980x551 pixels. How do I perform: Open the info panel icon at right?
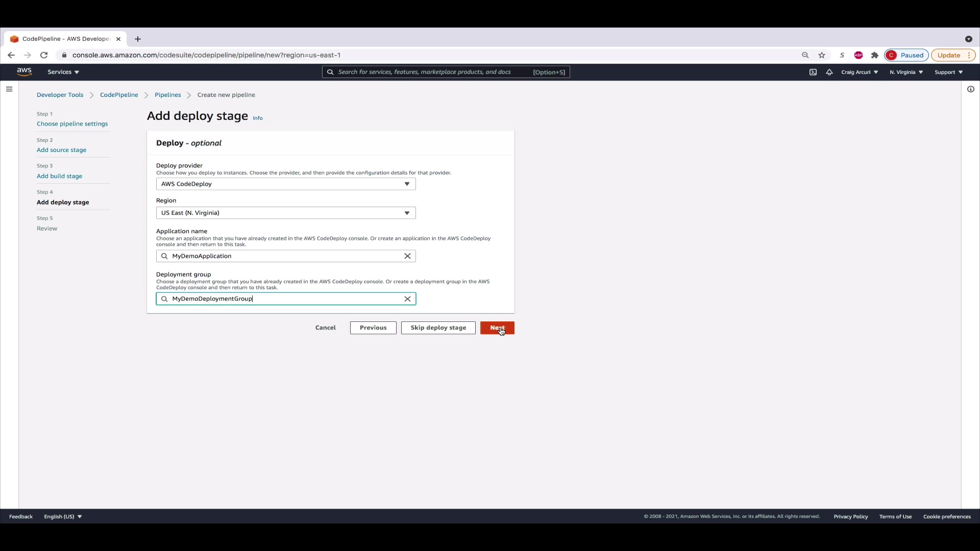tap(970, 89)
